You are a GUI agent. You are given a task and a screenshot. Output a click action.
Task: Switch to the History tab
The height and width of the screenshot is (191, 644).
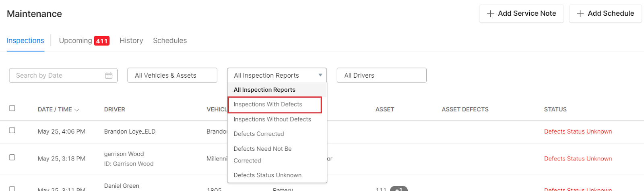[131, 41]
